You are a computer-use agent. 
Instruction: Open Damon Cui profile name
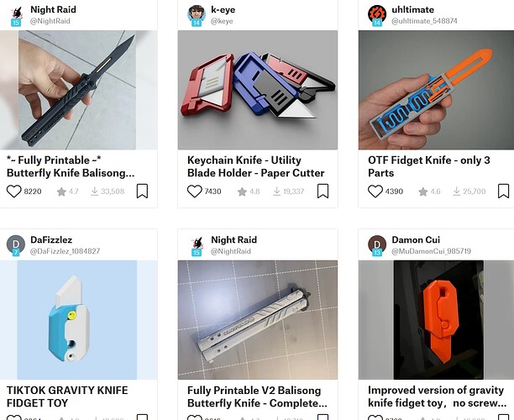pyautogui.click(x=416, y=239)
